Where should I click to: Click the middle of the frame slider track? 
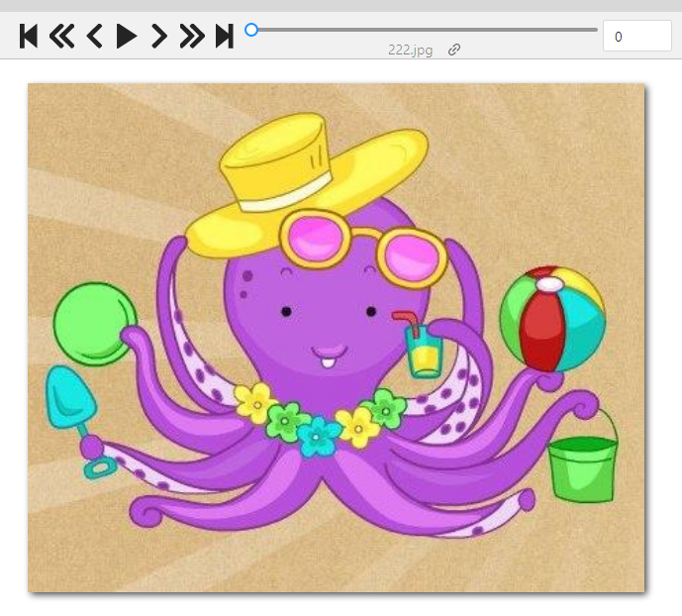(424, 30)
